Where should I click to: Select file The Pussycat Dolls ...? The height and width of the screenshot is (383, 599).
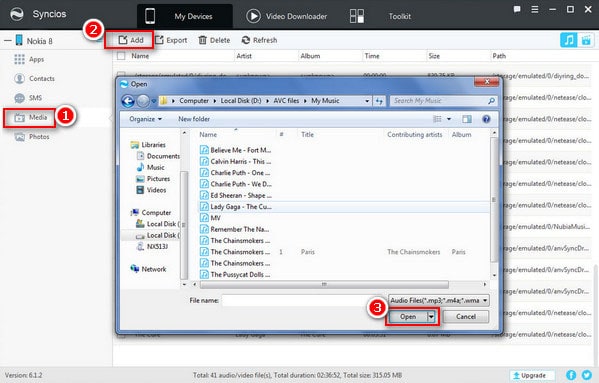click(235, 275)
